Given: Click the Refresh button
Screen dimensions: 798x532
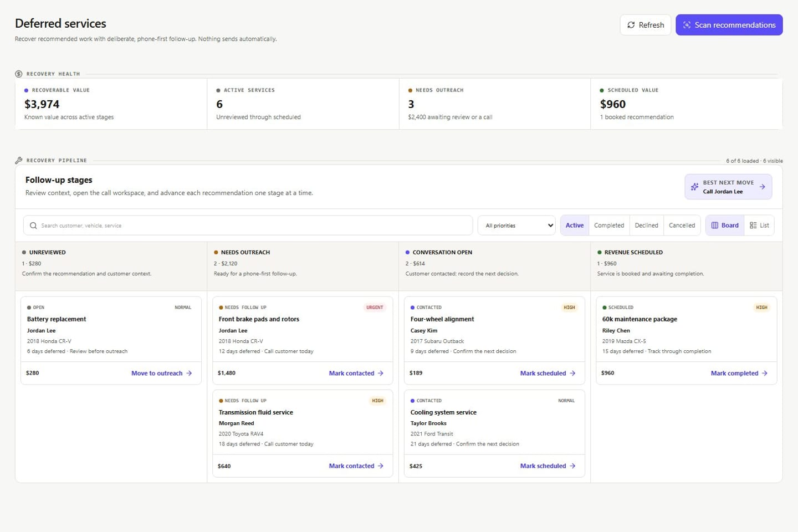Looking at the screenshot, I should (x=646, y=25).
